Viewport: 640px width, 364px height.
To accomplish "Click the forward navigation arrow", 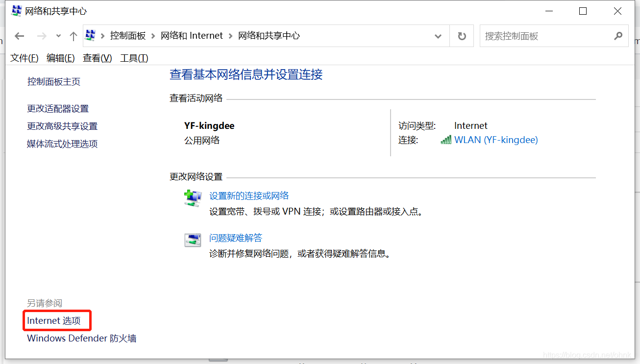I will [42, 36].
